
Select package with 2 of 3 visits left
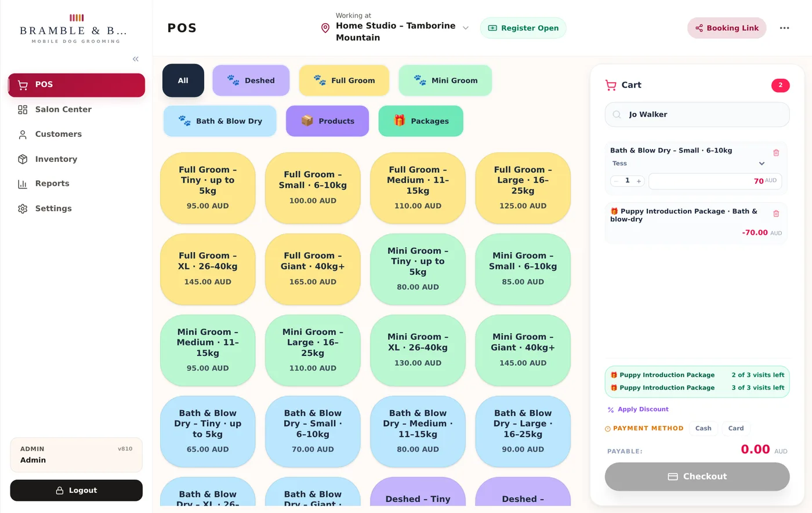pos(697,375)
